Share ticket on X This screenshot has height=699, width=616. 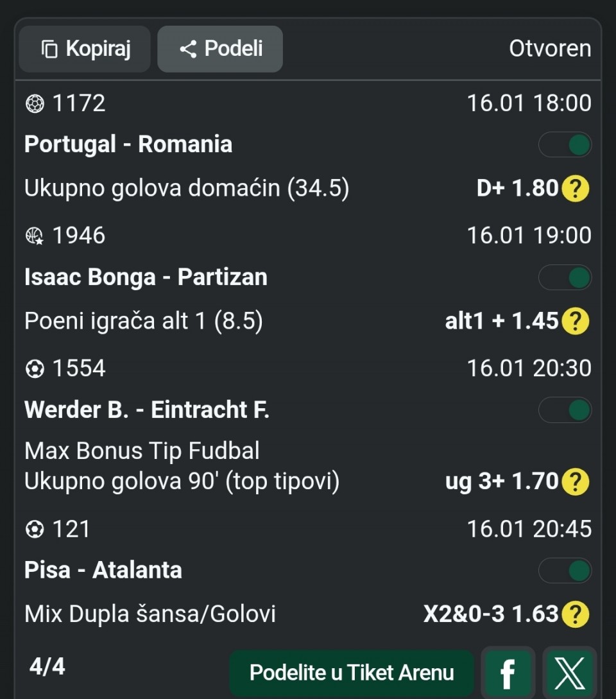tap(570, 673)
